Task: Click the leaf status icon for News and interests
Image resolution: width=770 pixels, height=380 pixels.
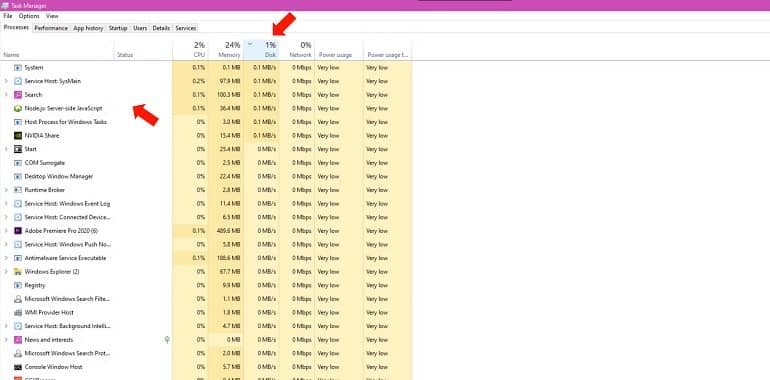Action: pyautogui.click(x=167, y=340)
